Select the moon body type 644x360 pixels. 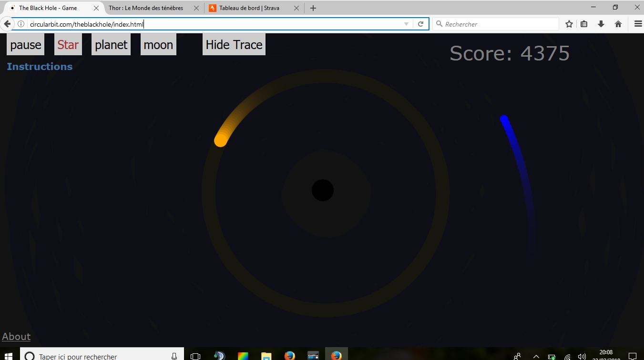click(x=158, y=45)
